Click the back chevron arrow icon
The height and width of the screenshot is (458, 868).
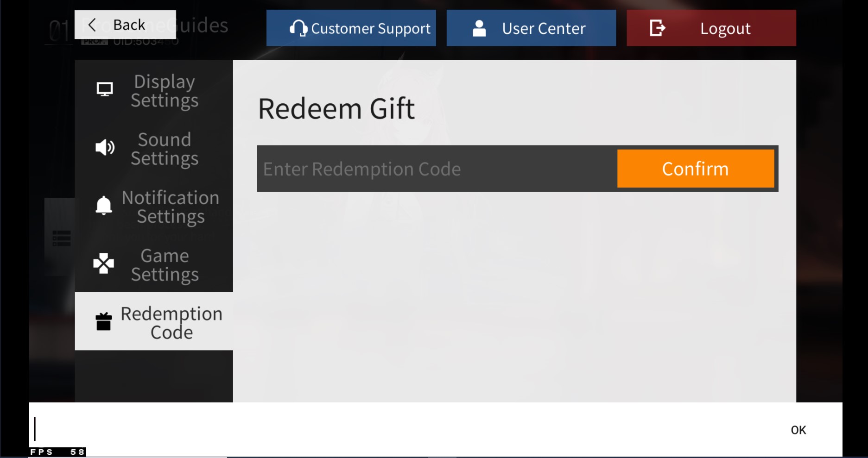[x=92, y=25]
